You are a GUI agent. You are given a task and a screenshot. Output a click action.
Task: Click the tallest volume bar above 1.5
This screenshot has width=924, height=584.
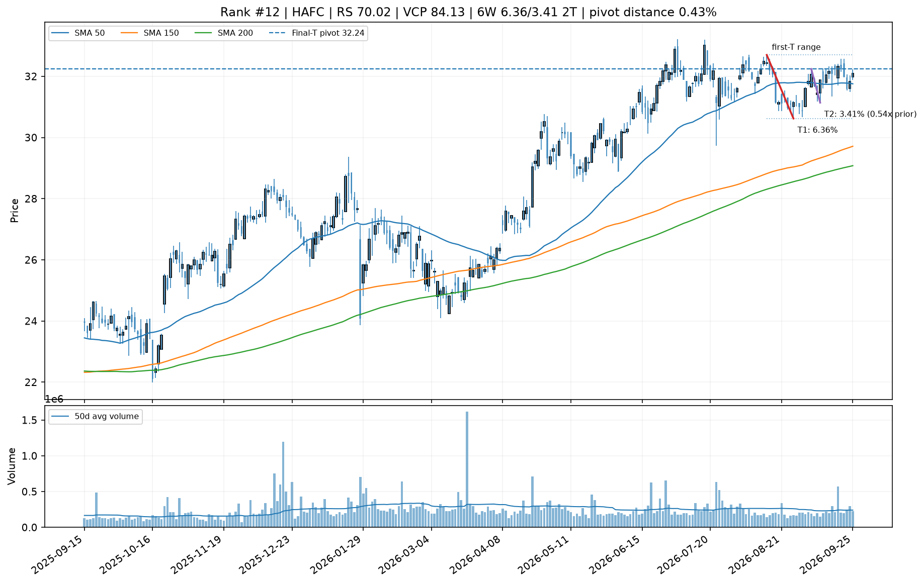tap(467, 469)
